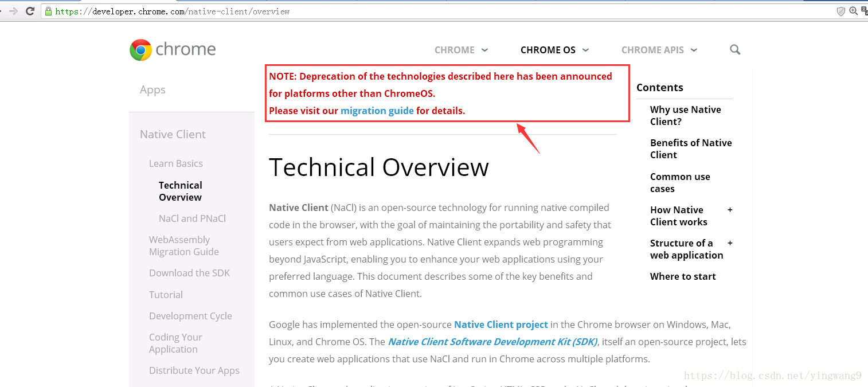This screenshot has width=868, height=387.
Task: Open NaCl and PNaCl sidebar item
Action: (192, 218)
